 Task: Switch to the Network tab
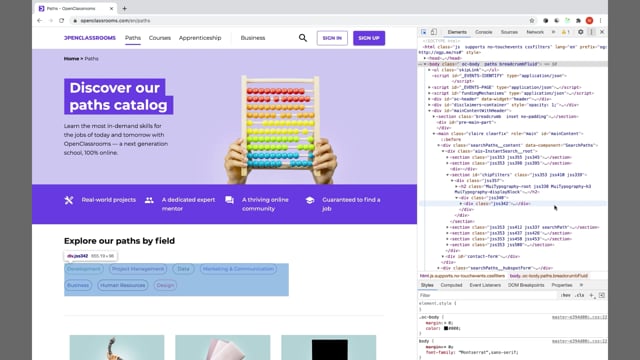[x=535, y=32]
